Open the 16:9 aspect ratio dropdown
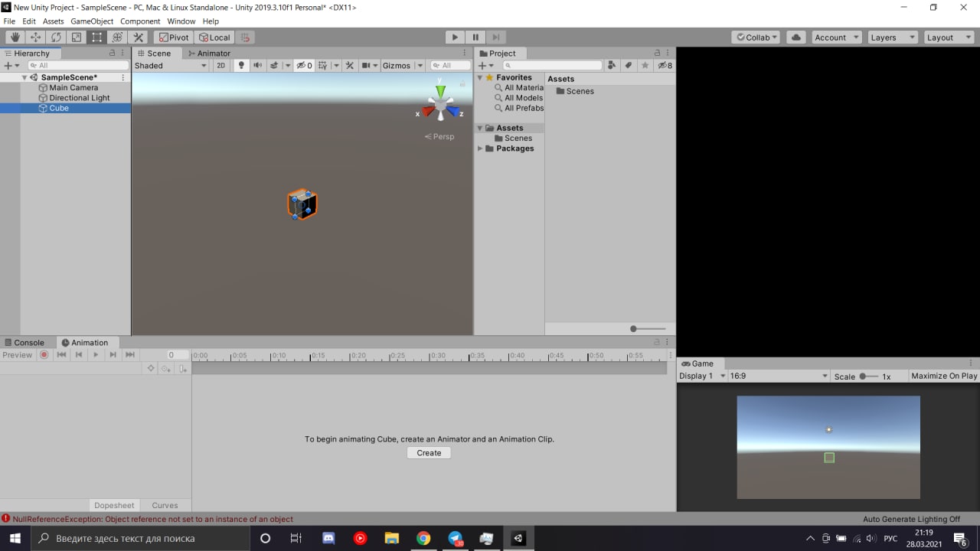This screenshot has height=551, width=980. pyautogui.click(x=779, y=376)
